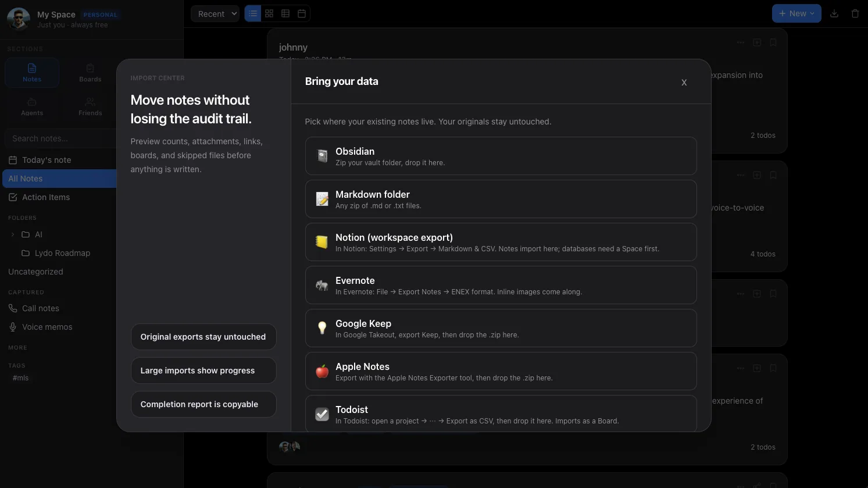Expand the MORE sidebar section
The height and width of the screenshot is (488, 868).
pos(17,348)
